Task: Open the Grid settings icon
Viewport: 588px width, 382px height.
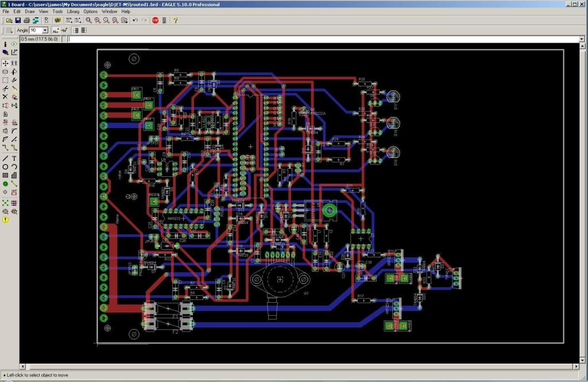Action: (9, 30)
